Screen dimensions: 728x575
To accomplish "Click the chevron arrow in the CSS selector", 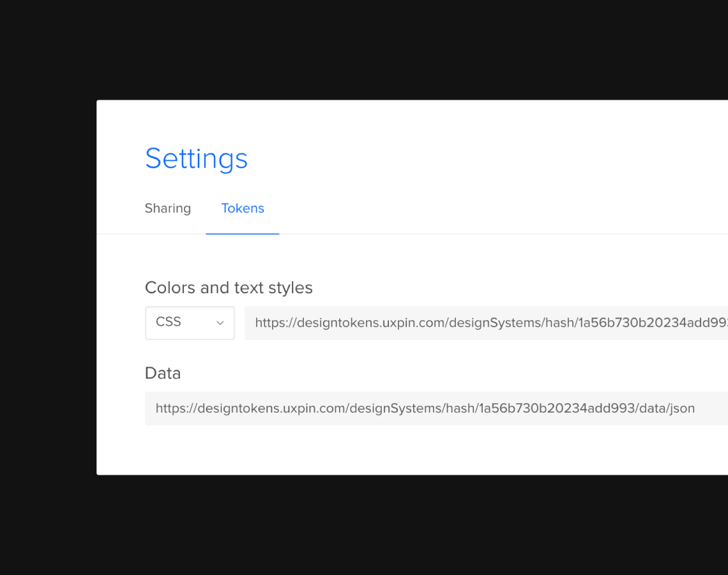I will click(220, 323).
